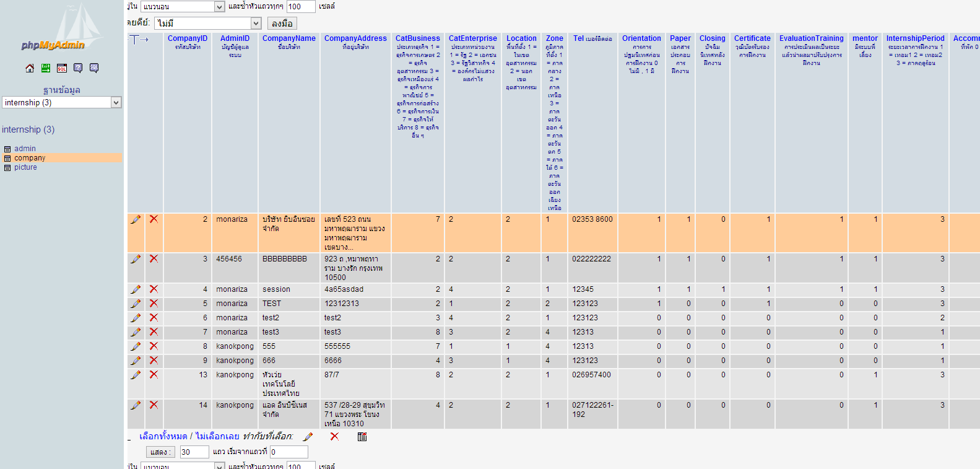This screenshot has width=980, height=469.
Task: Open the admin table
Action: 25,149
